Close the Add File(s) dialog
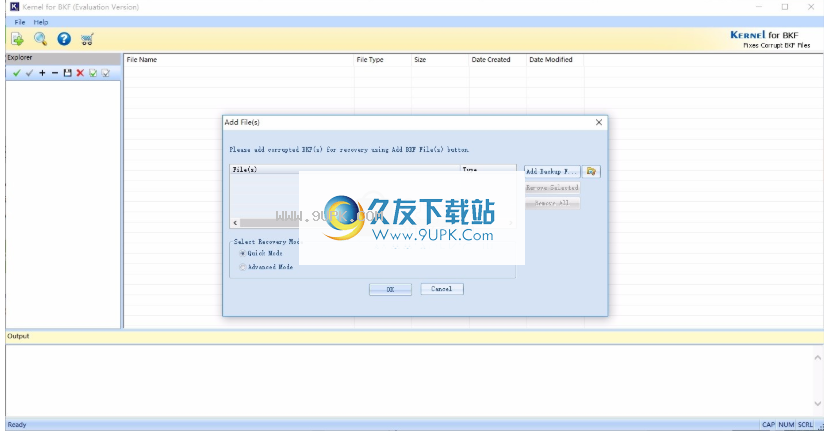824x437 pixels. coord(599,122)
